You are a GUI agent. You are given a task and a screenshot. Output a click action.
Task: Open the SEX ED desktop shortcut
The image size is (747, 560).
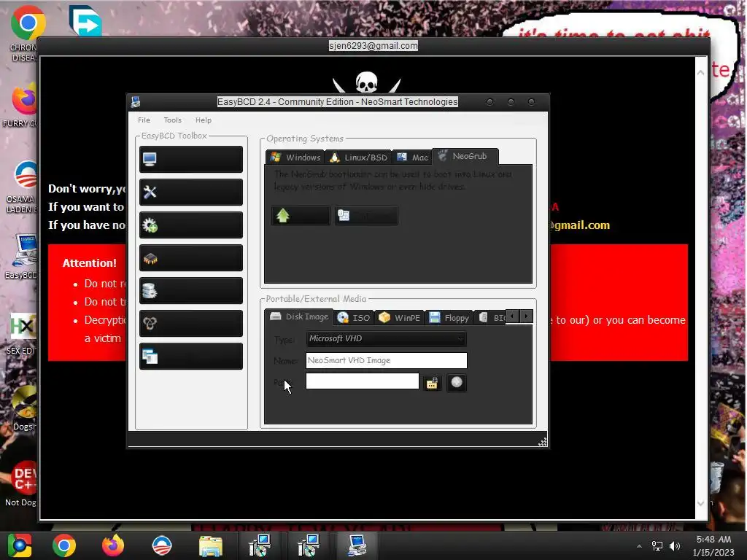23,333
